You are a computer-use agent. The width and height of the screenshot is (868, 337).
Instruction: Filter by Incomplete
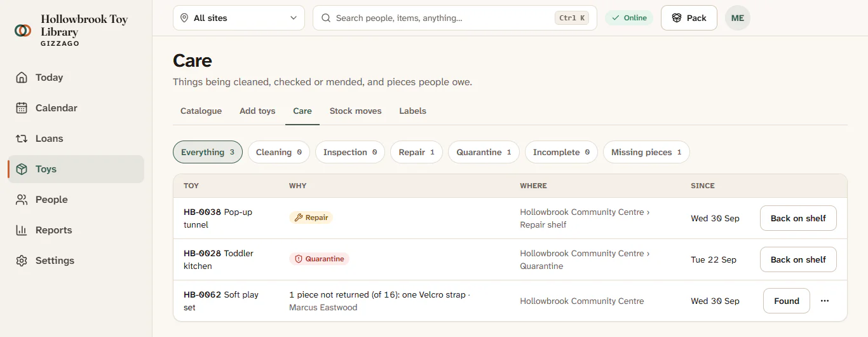(561, 152)
